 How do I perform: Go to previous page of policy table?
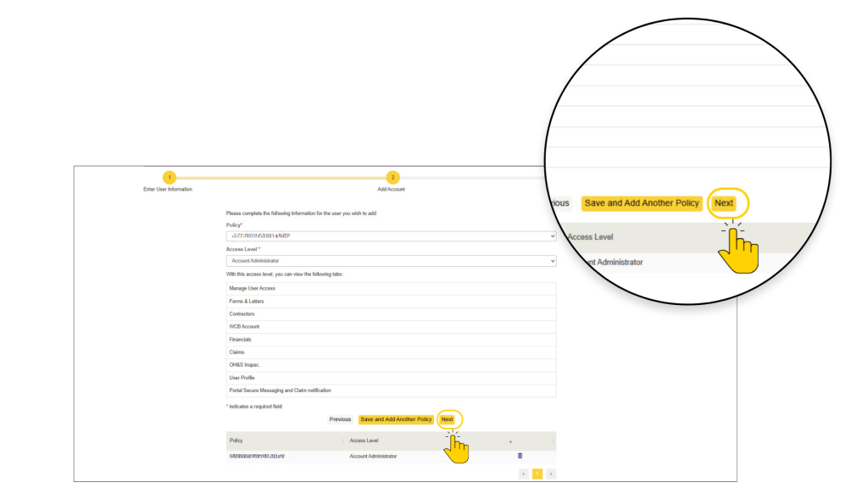524,474
